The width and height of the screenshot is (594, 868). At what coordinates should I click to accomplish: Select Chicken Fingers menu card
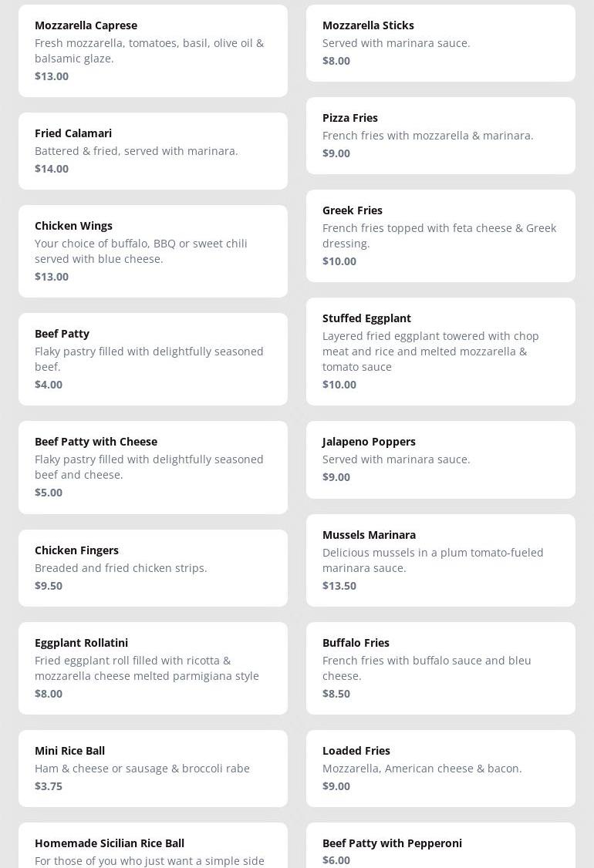(x=153, y=567)
